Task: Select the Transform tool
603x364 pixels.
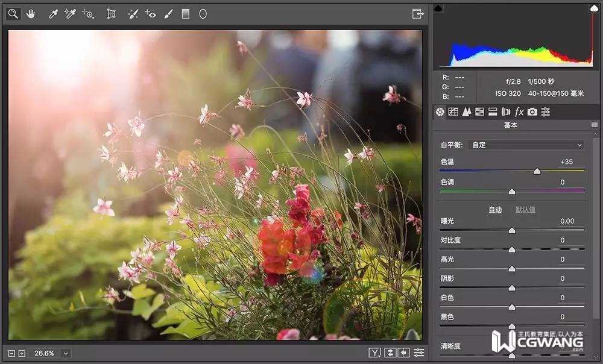Action: click(x=111, y=14)
